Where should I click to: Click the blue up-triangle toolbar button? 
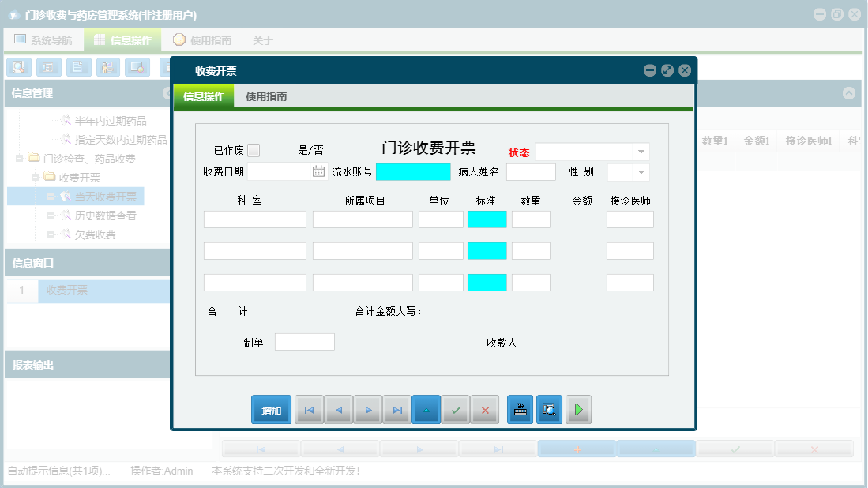pos(426,410)
